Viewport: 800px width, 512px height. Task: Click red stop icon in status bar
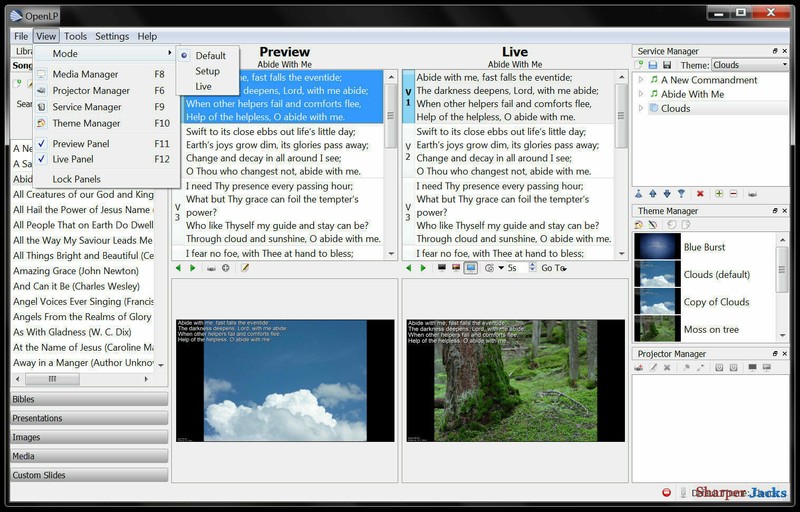[666, 492]
